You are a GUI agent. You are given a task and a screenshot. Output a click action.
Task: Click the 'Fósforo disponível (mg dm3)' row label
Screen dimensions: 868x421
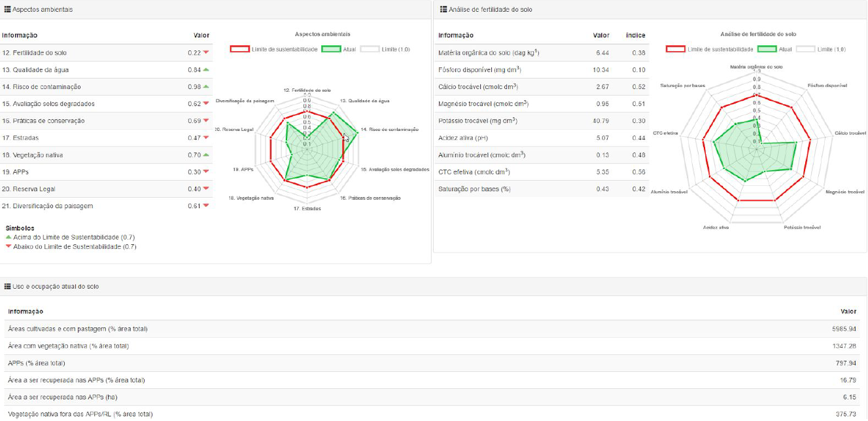479,70
